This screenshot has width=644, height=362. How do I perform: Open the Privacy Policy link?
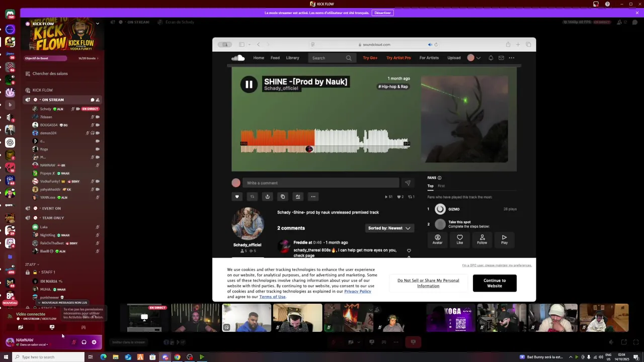(x=358, y=291)
